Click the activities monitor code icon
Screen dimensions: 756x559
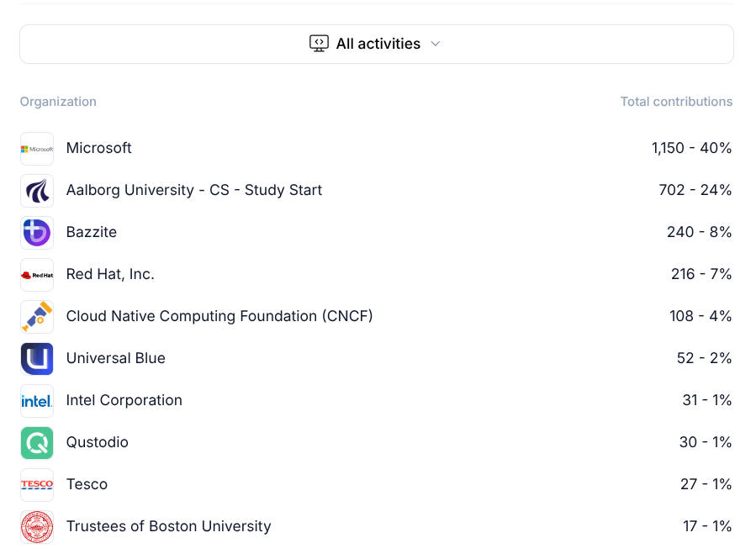tap(319, 44)
